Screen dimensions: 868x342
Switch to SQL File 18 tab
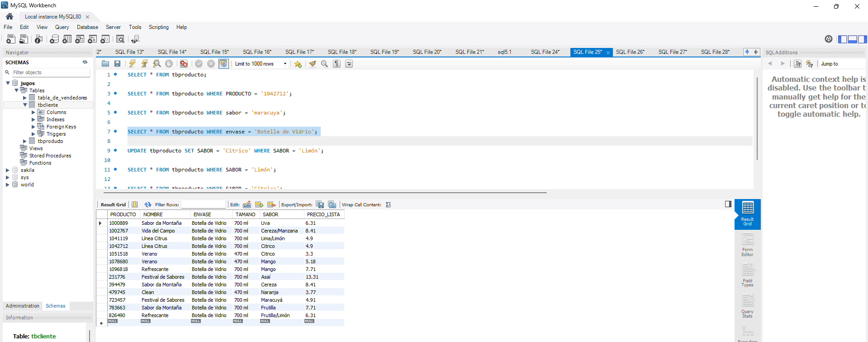[342, 52]
